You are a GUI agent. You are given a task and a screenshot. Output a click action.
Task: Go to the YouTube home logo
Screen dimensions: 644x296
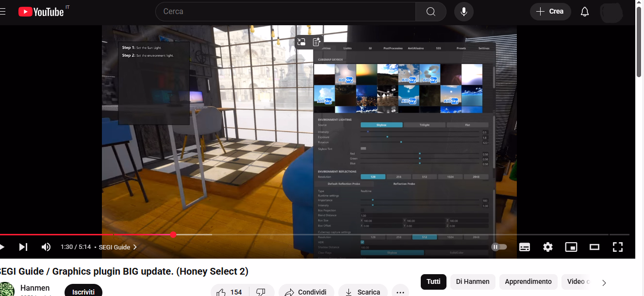click(41, 12)
